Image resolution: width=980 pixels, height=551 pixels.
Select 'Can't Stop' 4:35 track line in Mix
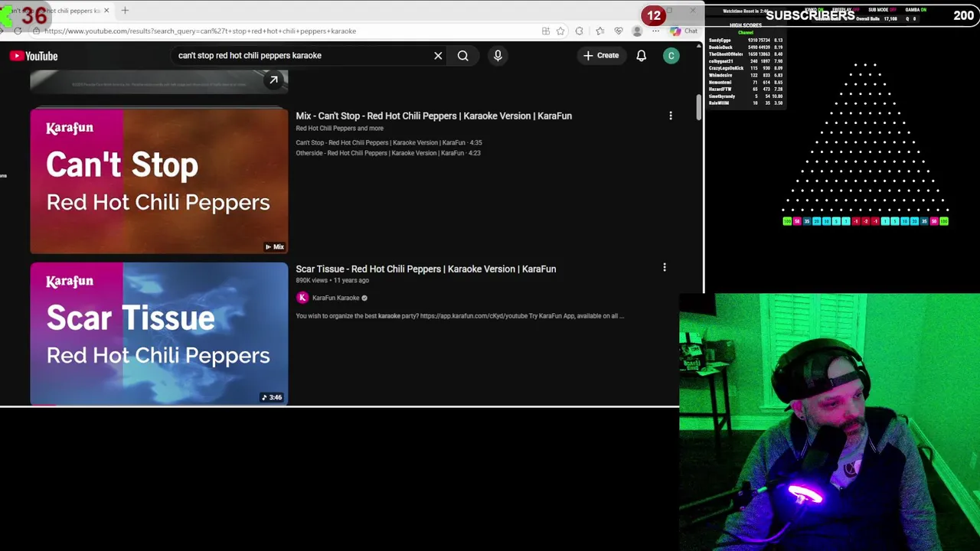tap(389, 142)
